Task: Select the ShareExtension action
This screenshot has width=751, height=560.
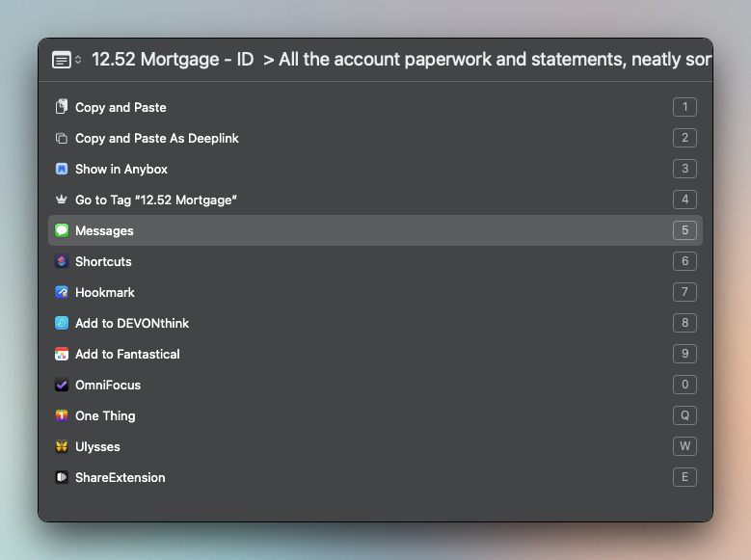Action: coord(120,477)
